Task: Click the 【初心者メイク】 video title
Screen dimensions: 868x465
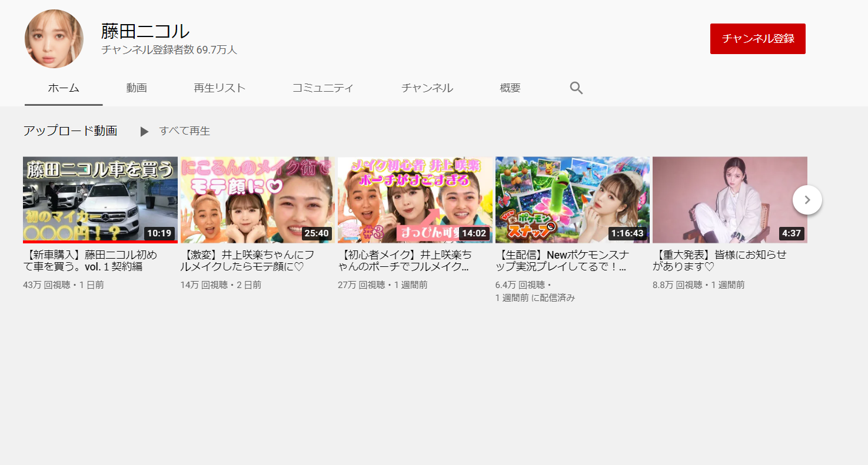Action: pos(405,260)
